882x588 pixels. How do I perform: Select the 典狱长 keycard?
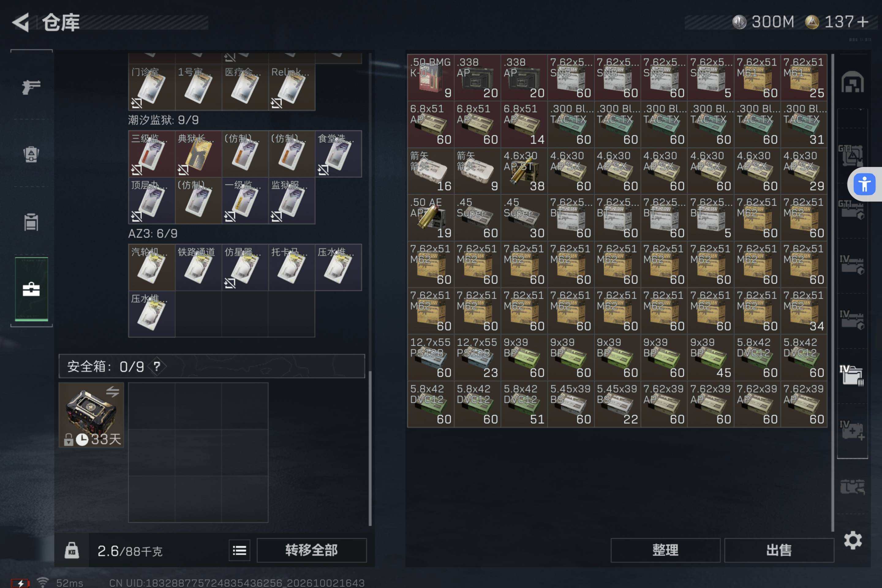[198, 154]
